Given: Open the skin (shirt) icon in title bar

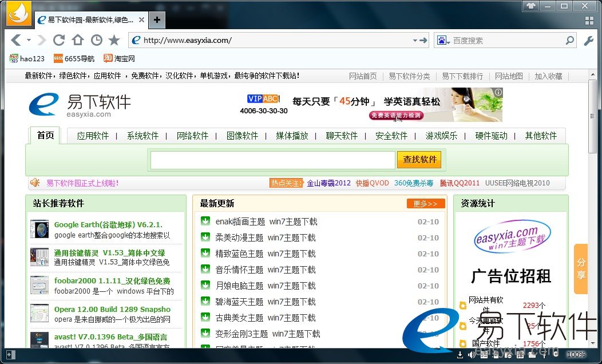Looking at the screenshot, I should 530,6.
